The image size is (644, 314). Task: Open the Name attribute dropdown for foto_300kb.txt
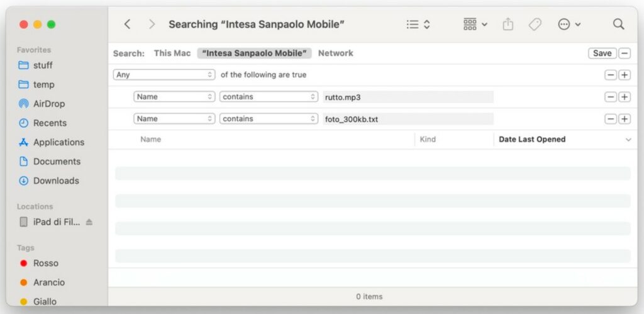click(174, 119)
